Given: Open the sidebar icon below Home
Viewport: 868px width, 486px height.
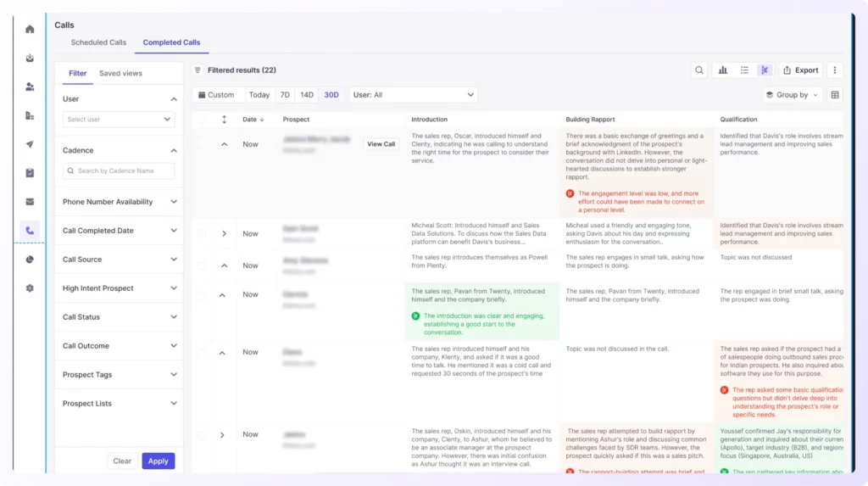Looking at the screenshot, I should (30, 59).
